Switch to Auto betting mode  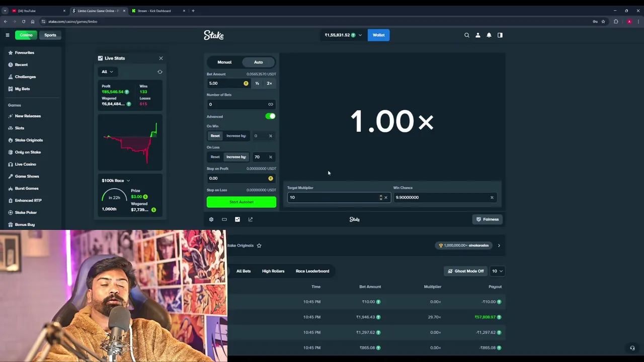(258, 62)
